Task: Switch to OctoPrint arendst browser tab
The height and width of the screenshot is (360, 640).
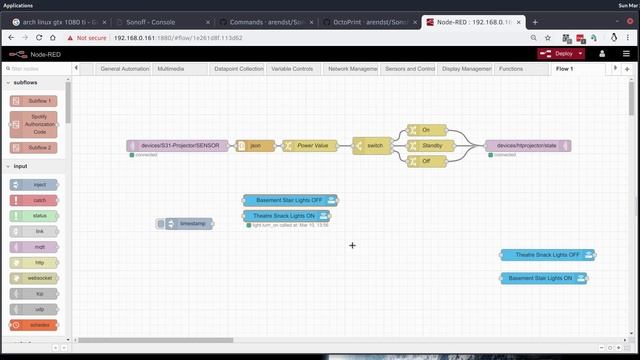Action: [x=370, y=22]
